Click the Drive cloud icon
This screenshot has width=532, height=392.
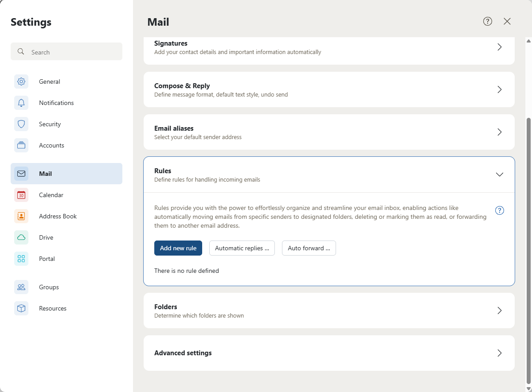21,237
